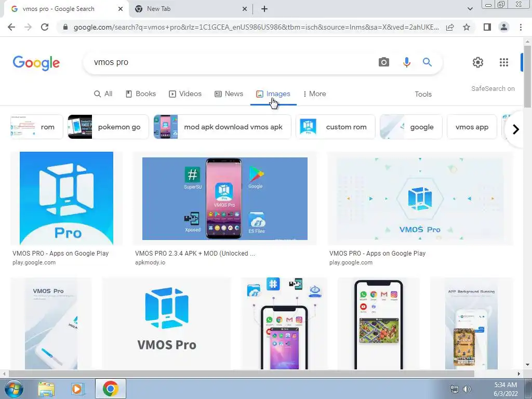Search by image with camera icon
The width and height of the screenshot is (532, 399).
pyautogui.click(x=384, y=62)
